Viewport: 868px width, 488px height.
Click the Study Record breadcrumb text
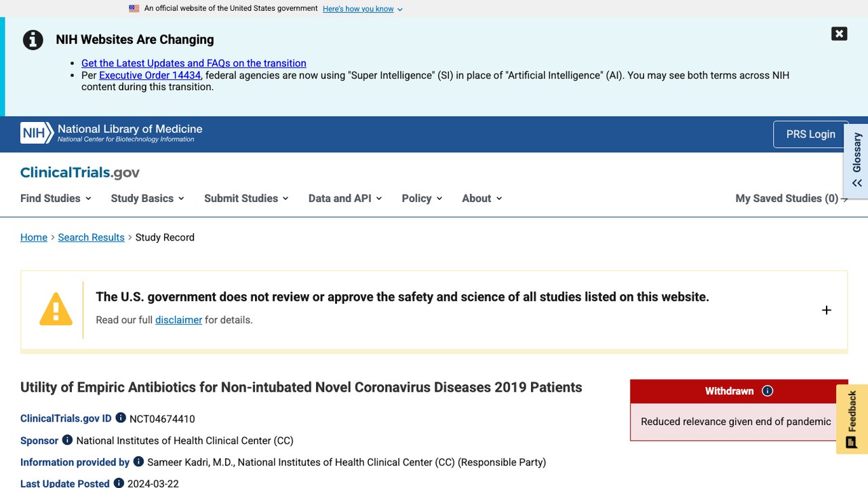click(165, 237)
